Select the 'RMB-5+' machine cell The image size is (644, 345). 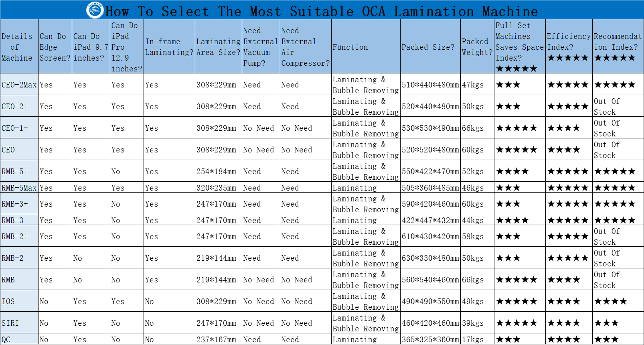19,171
